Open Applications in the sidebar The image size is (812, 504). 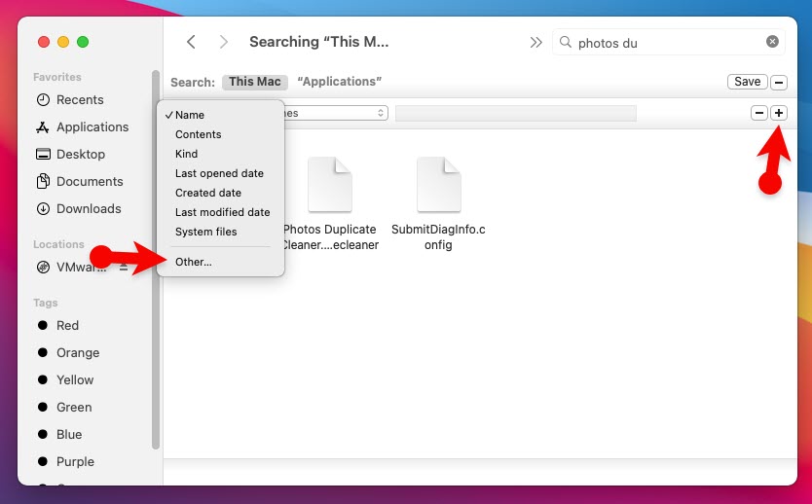(92, 126)
